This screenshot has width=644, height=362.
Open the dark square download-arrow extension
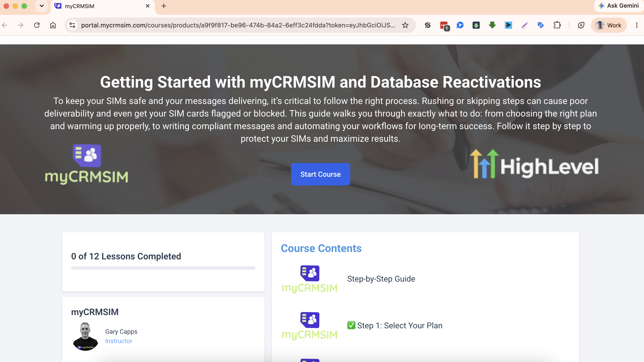[476, 25]
